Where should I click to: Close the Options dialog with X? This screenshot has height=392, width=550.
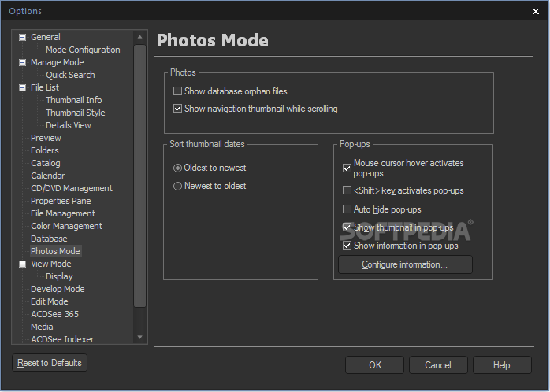536,12
